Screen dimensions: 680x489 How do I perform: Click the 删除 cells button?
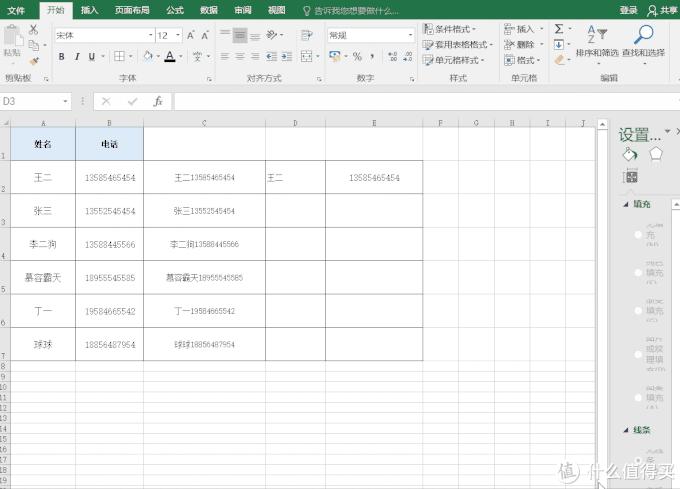(524, 44)
